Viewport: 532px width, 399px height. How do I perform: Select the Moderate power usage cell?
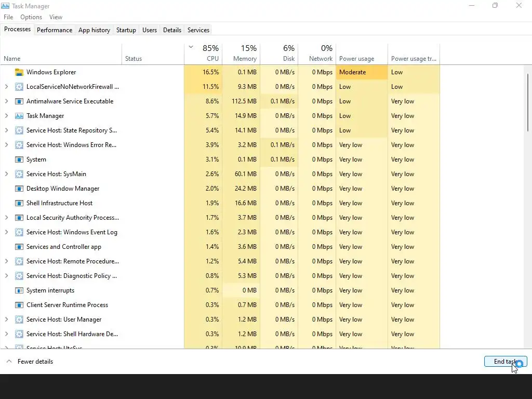tap(362, 72)
